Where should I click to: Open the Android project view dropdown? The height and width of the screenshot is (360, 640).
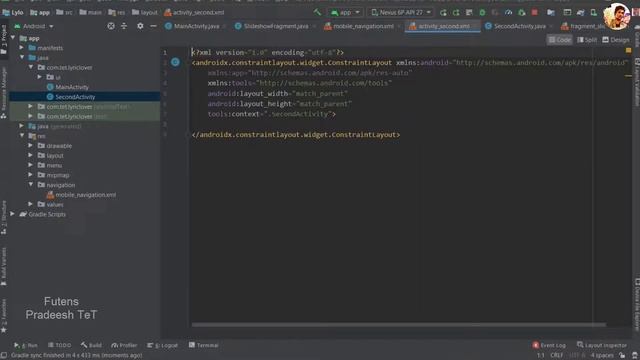coord(34,26)
